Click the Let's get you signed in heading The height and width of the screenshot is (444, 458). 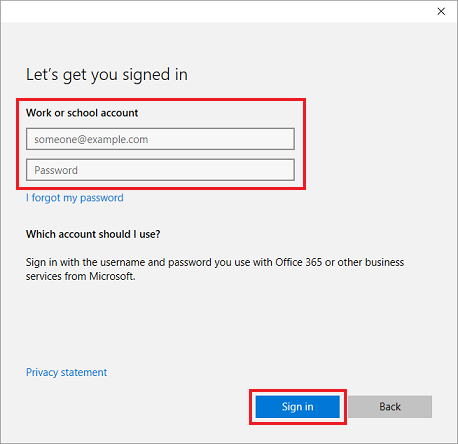[x=107, y=75]
